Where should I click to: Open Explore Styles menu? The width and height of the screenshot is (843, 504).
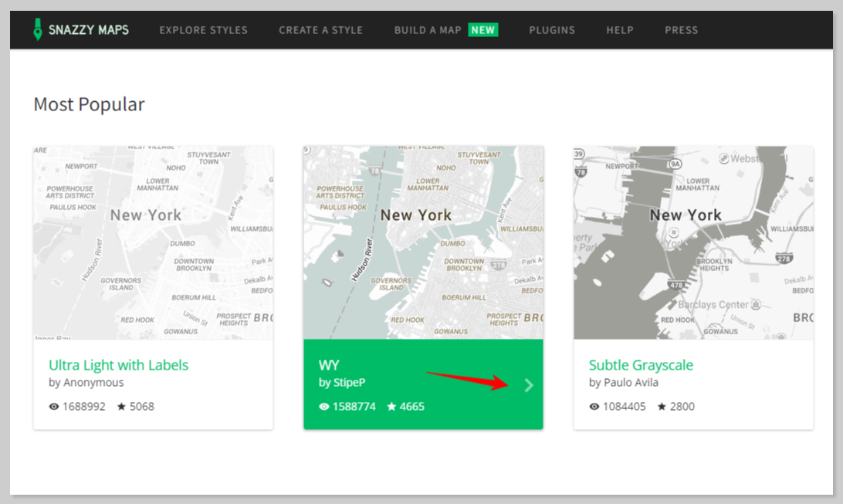point(203,30)
